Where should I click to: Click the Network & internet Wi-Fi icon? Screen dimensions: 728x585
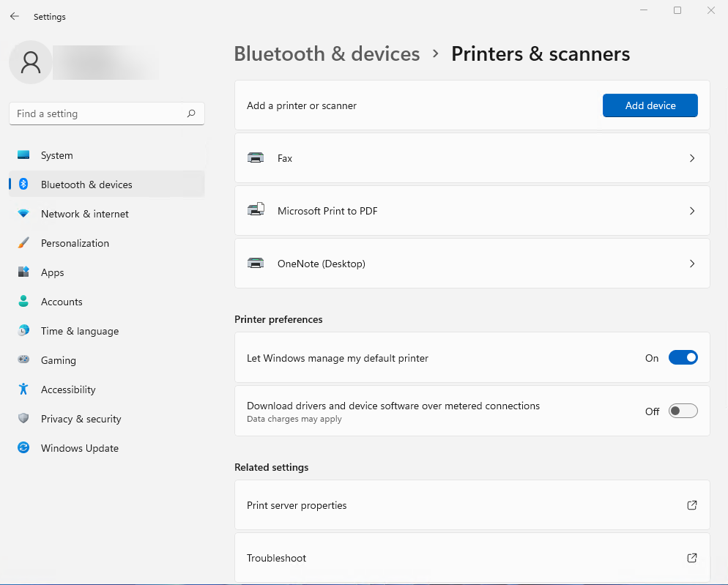pos(23,214)
